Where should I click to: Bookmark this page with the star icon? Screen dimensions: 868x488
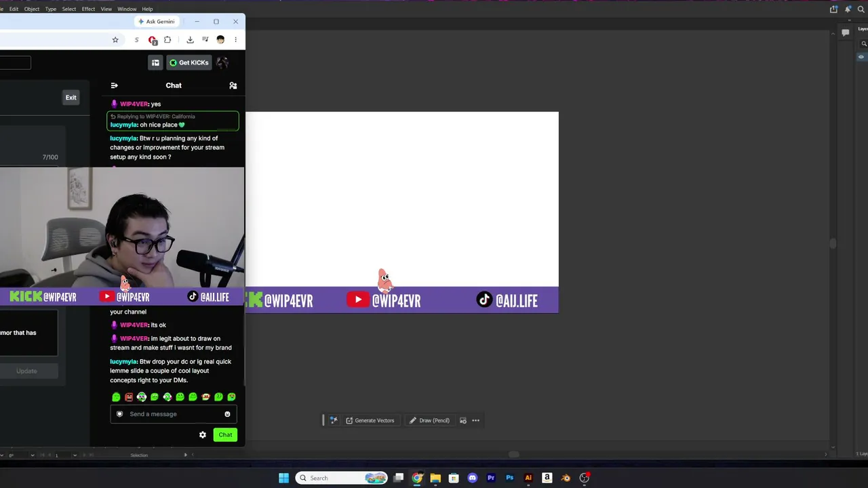[x=115, y=40]
